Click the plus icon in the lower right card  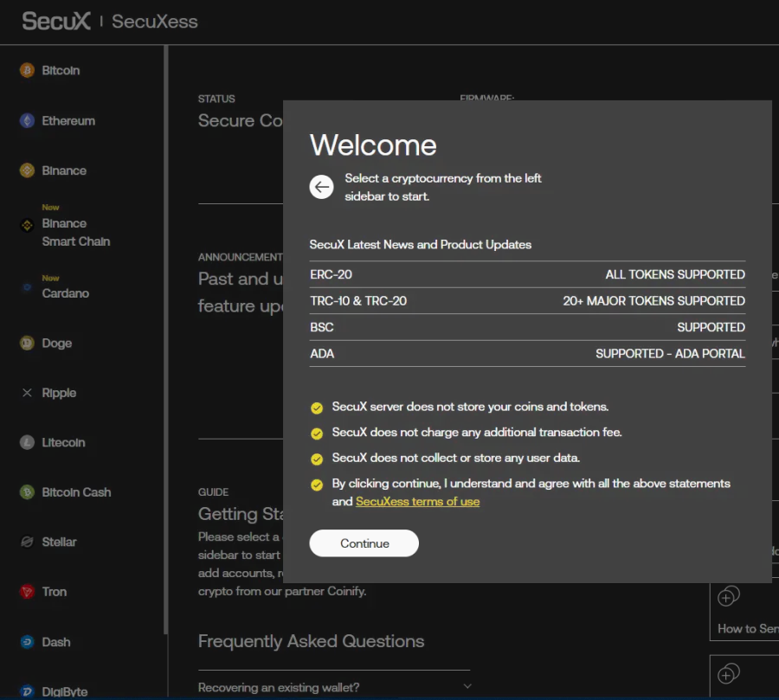728,674
